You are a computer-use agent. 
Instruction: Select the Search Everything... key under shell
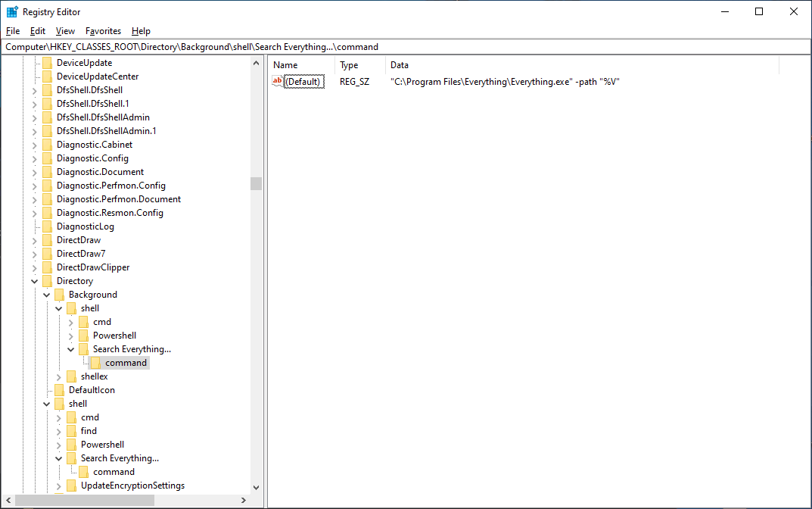coord(120,458)
